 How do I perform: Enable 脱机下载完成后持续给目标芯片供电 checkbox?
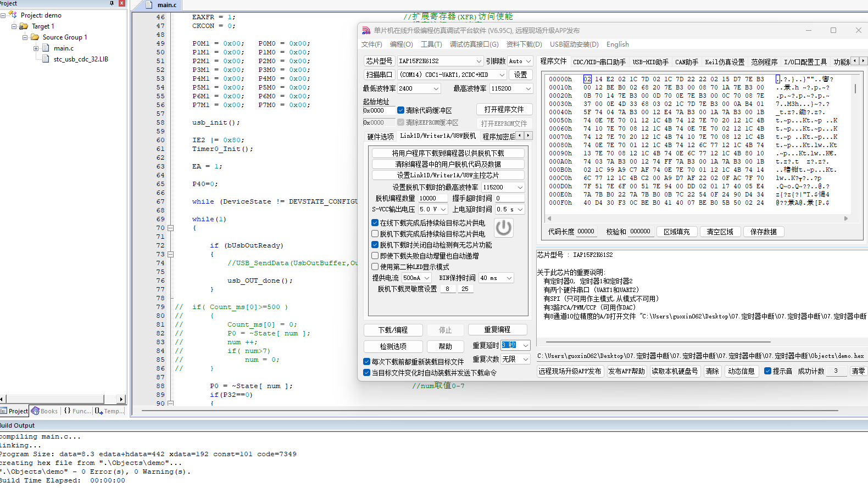click(x=375, y=234)
